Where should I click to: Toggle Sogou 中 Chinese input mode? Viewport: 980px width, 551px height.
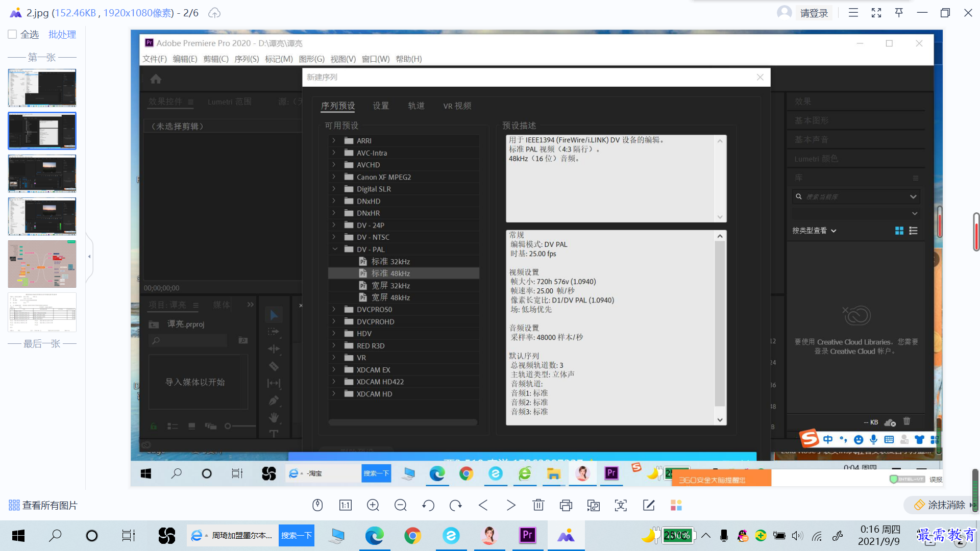(828, 439)
